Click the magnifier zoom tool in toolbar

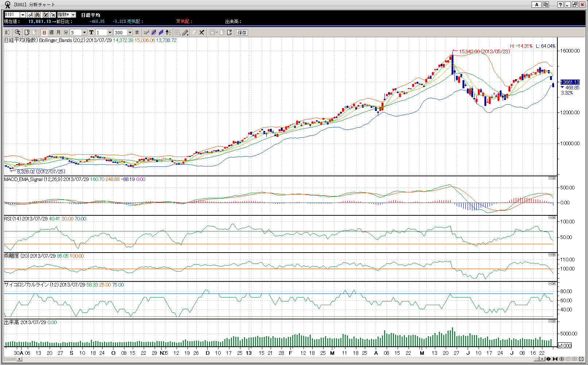(x=18, y=32)
